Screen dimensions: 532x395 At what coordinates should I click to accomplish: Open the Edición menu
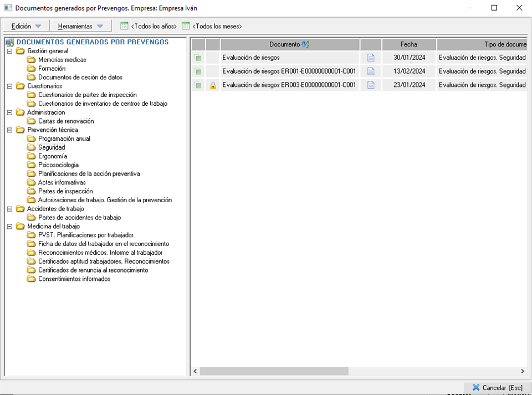tap(26, 26)
